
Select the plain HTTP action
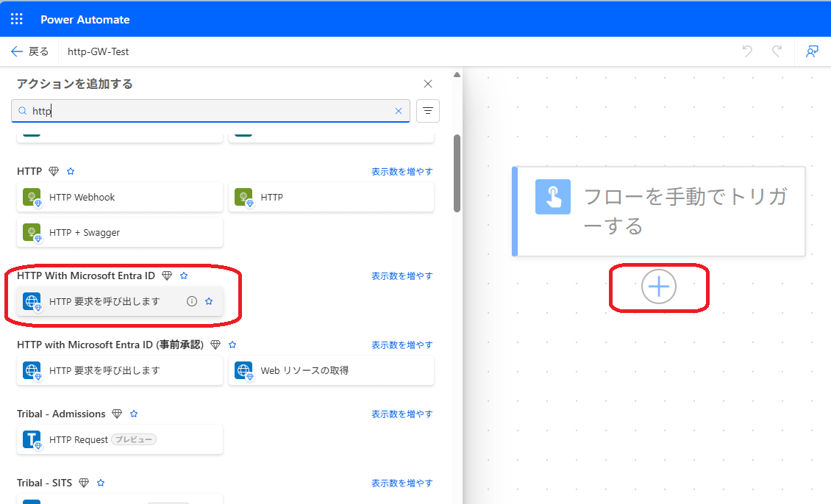coord(331,197)
